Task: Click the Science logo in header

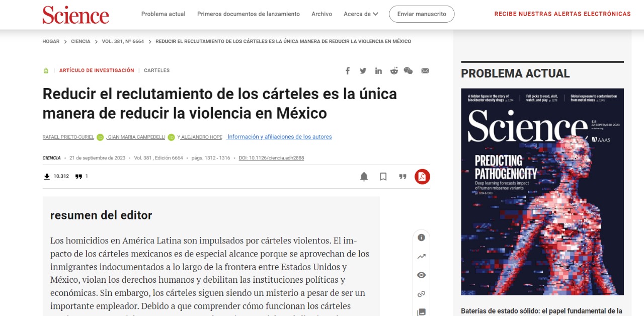Action: coord(75,14)
